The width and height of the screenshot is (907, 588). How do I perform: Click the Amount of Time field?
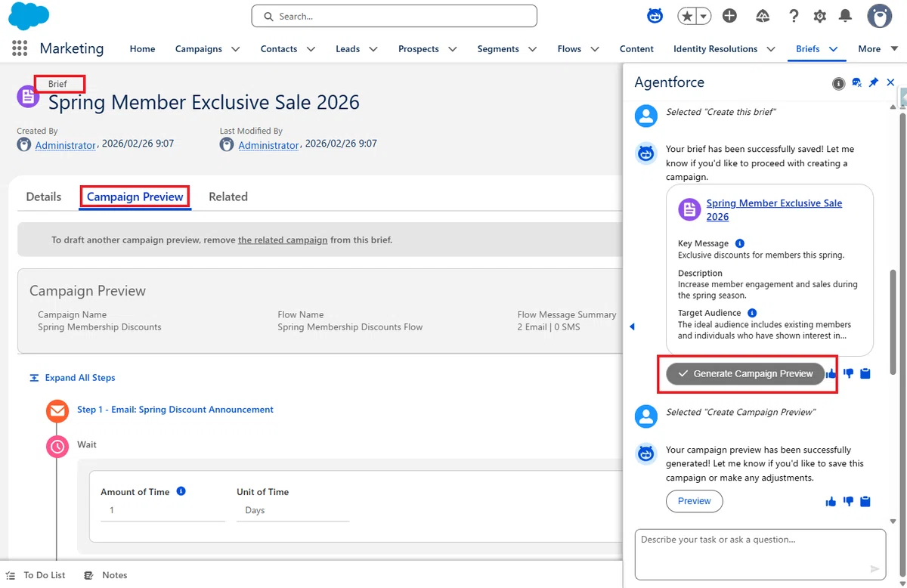[163, 510]
